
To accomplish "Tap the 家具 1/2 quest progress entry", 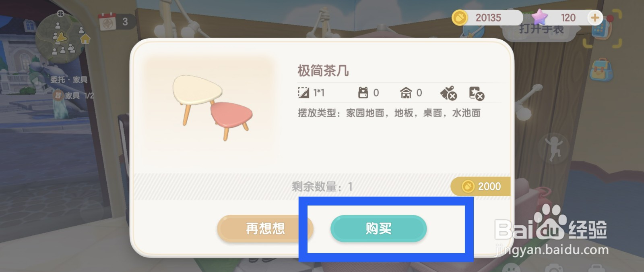I will click(74, 96).
